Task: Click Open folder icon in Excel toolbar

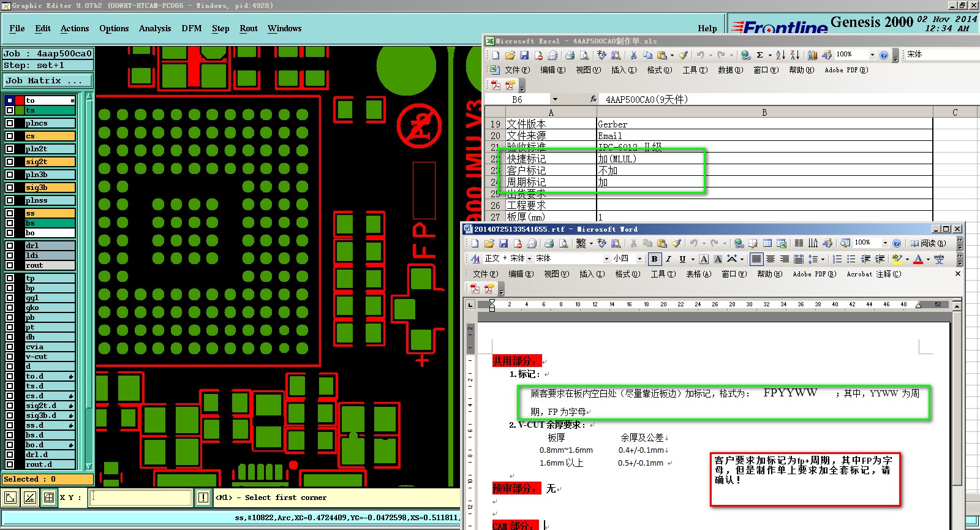Action: [x=510, y=55]
